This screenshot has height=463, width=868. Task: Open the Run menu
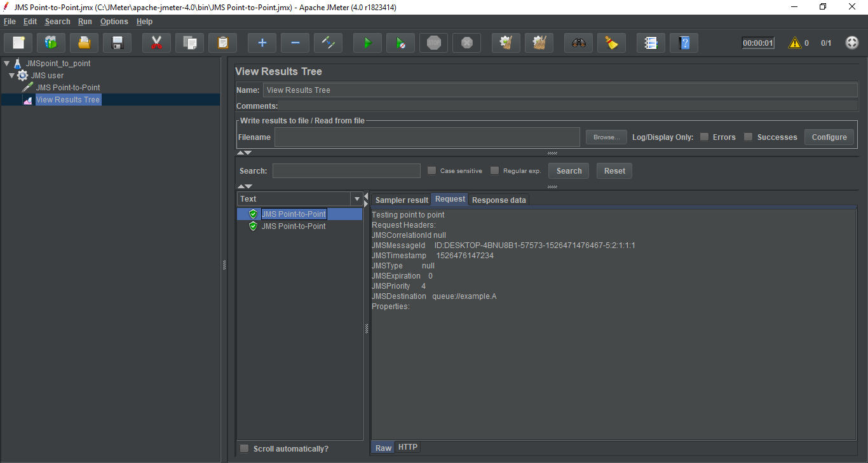point(85,22)
